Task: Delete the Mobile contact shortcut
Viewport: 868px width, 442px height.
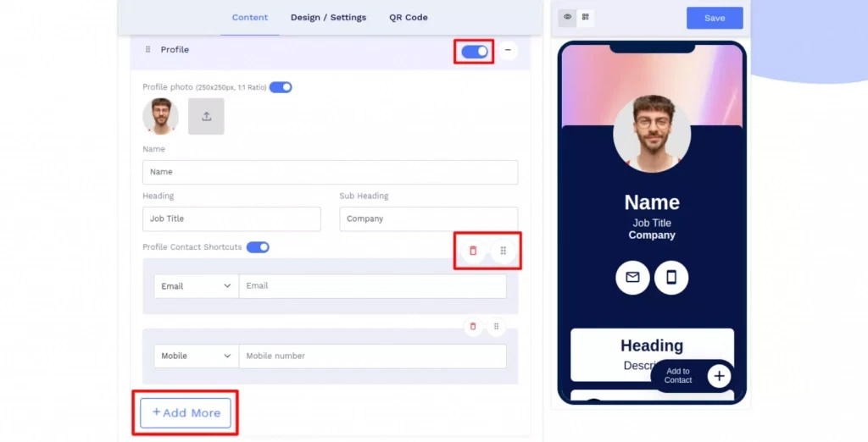Action: click(x=473, y=326)
